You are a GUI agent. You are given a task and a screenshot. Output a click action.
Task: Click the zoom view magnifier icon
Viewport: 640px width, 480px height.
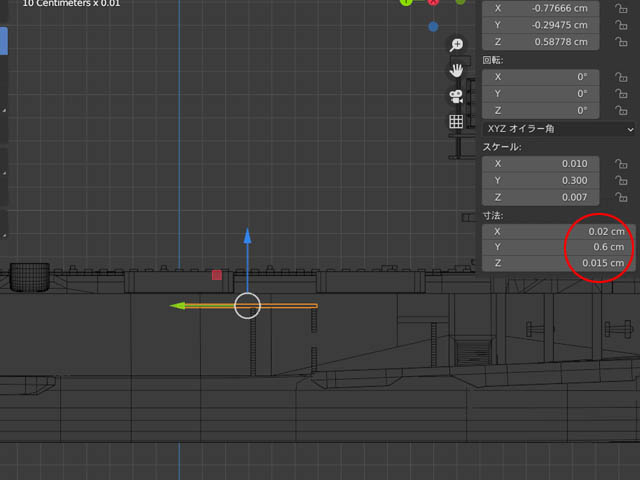point(456,44)
